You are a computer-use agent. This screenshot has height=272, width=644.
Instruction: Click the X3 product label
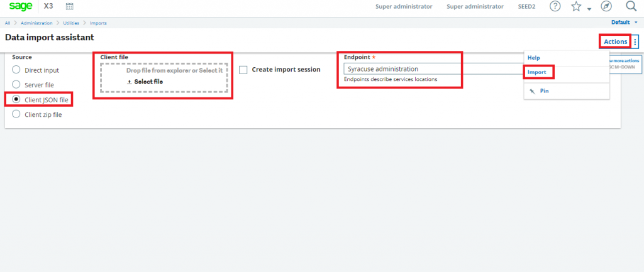click(x=48, y=6)
